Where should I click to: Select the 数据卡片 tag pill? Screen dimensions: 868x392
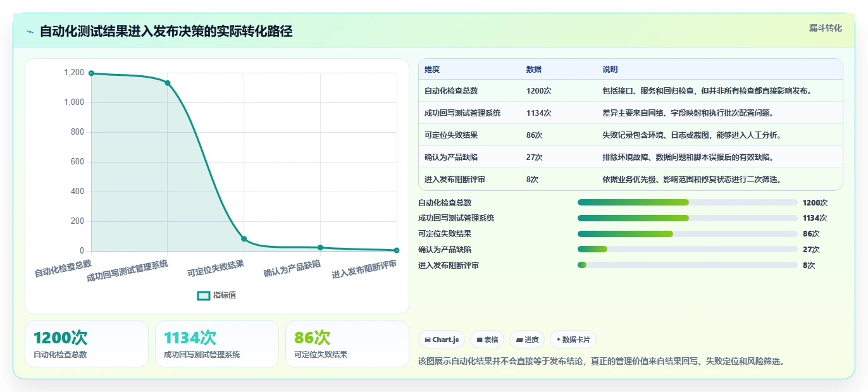click(573, 340)
